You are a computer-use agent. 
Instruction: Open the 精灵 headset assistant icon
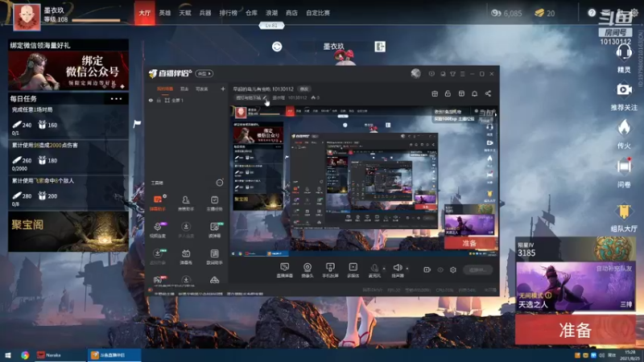coord(624,52)
